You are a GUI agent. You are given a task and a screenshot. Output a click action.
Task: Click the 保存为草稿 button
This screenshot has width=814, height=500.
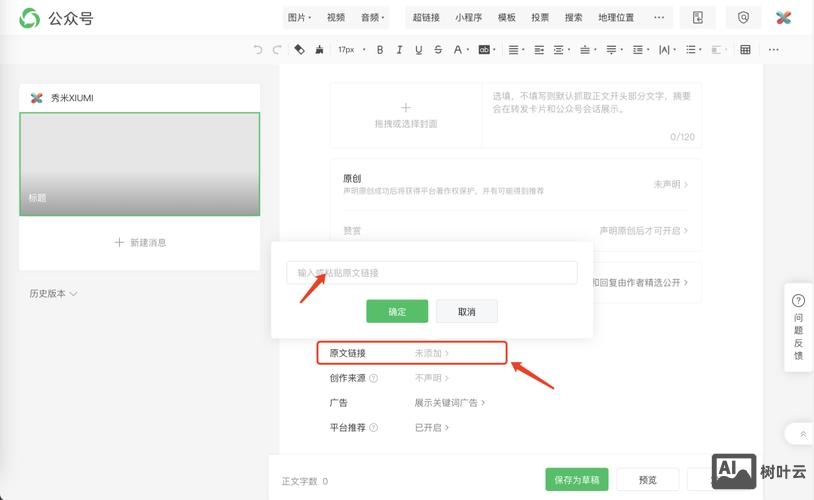pyautogui.click(x=577, y=479)
